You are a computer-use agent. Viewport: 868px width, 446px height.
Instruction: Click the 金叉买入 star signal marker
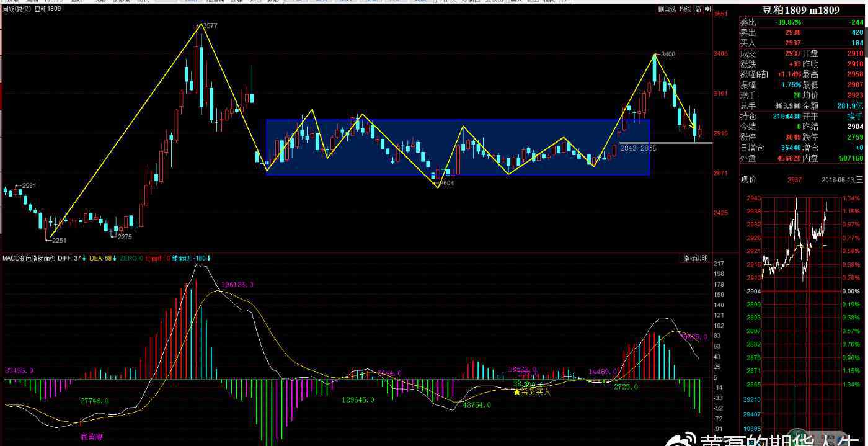click(x=532, y=392)
